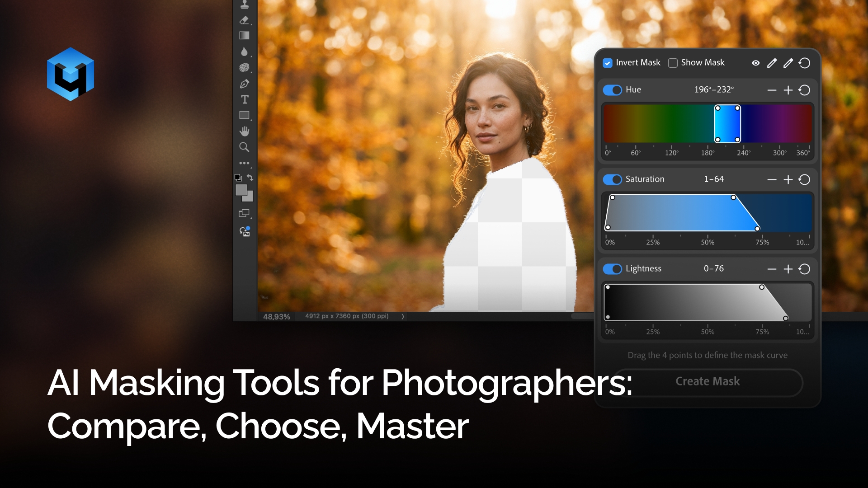Click the Lightness curve bottom-right point

point(786,319)
